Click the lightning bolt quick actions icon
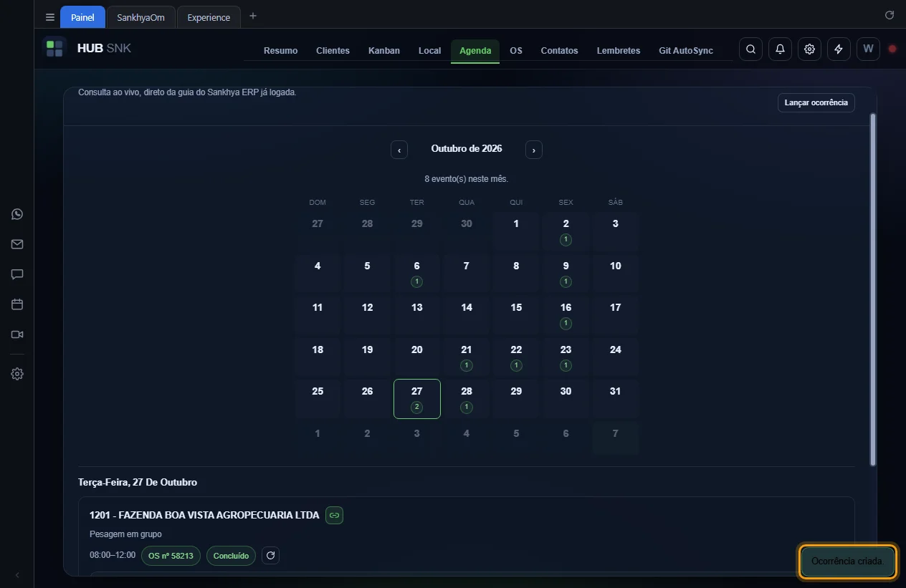Viewport: 906px width, 588px height. (x=839, y=49)
